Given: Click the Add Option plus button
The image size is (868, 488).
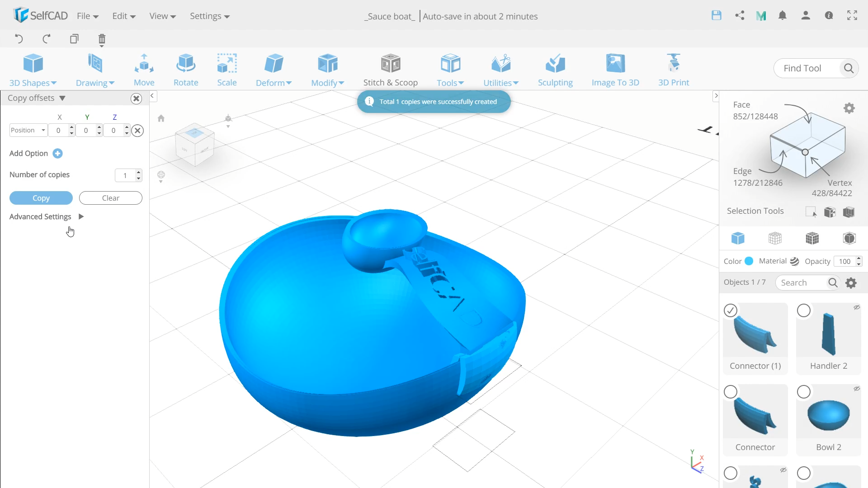Looking at the screenshot, I should pos(57,154).
